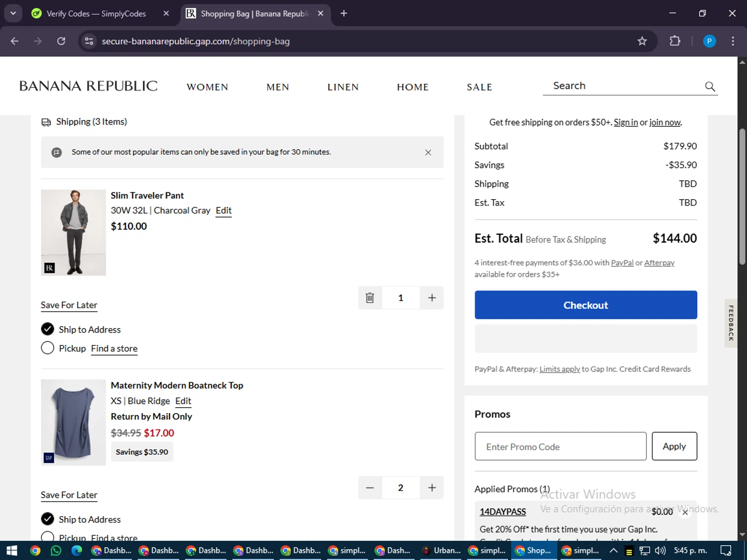Click the Enter Promo Code field
The image size is (747, 560).
point(560,447)
